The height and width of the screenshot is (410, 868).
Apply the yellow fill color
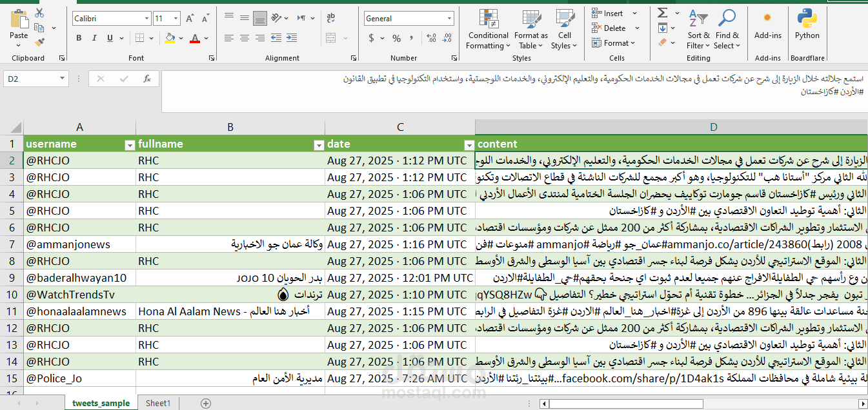(x=170, y=38)
